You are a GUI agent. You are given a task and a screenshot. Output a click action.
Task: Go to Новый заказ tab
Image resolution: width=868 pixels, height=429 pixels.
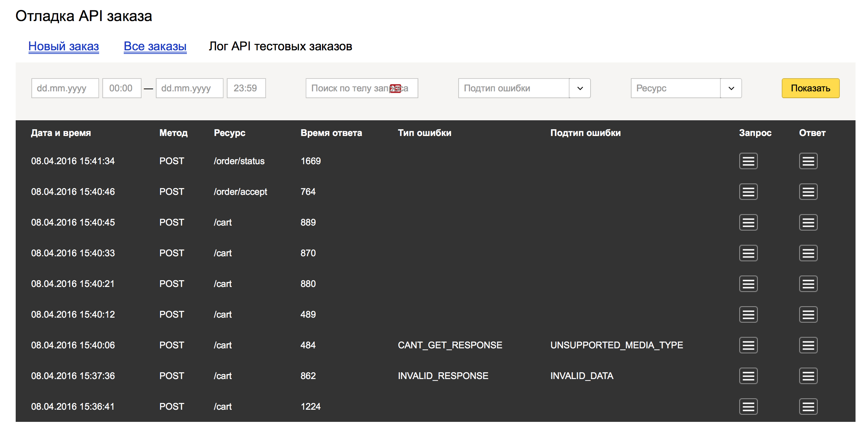63,46
